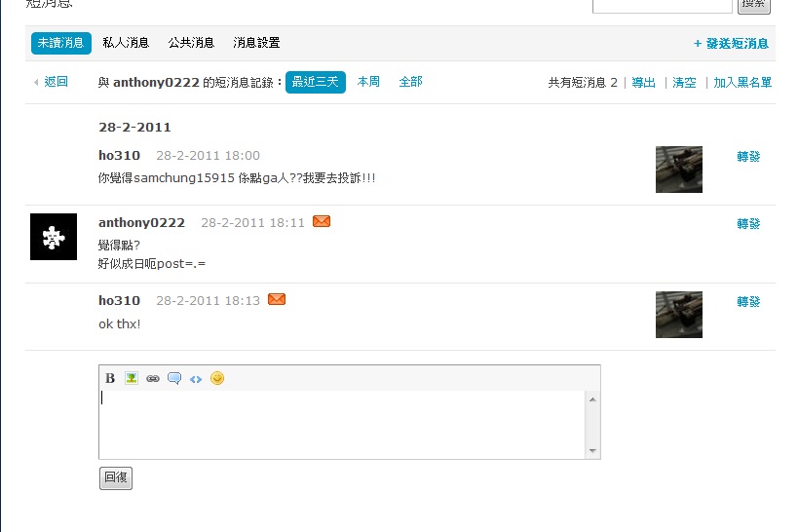Viewport: 799px width, 532px height.
Task: Click reply box scrollbar up arrow
Action: tap(592, 399)
